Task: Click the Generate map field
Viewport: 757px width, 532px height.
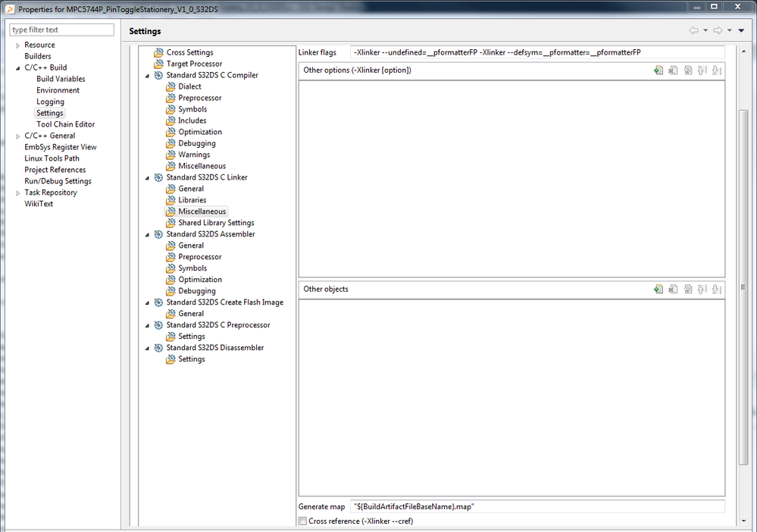Action: tap(537, 506)
